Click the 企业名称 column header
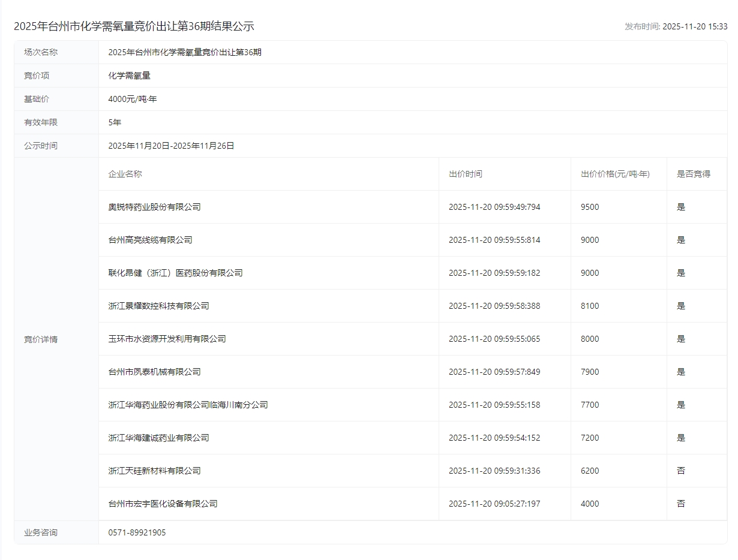The height and width of the screenshot is (560, 738). (x=125, y=174)
